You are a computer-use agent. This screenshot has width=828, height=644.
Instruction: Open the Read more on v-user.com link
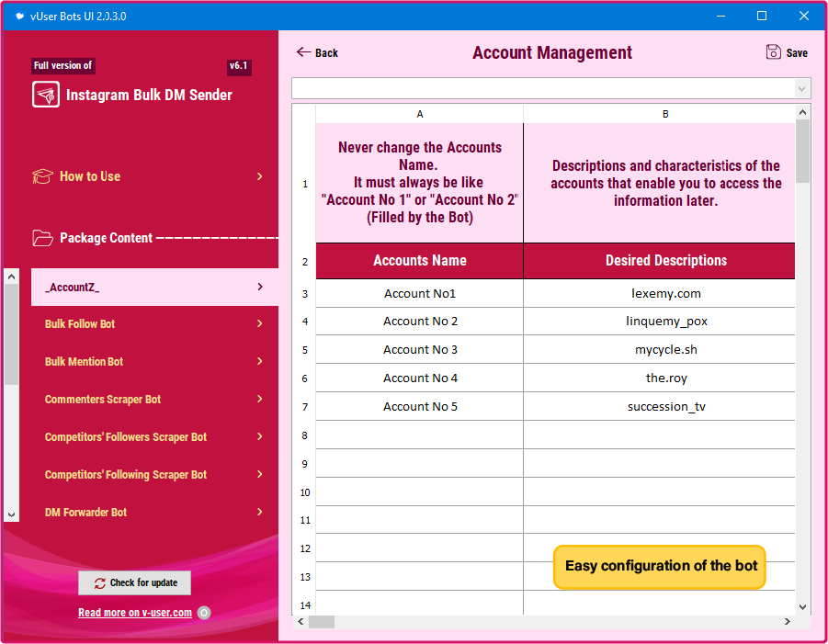click(x=135, y=613)
